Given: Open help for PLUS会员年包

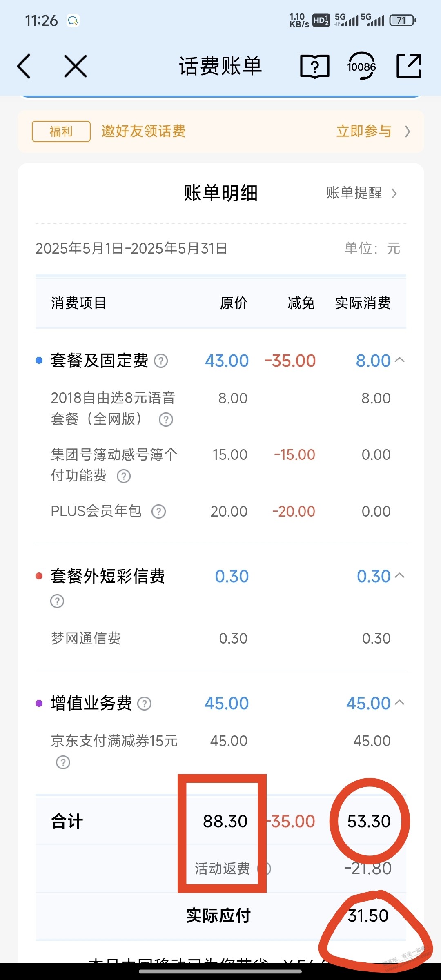Looking at the screenshot, I should [159, 512].
